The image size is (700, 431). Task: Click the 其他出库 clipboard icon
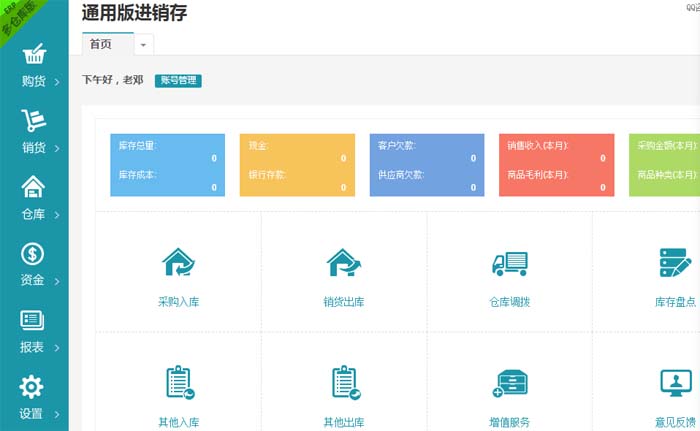click(x=344, y=383)
